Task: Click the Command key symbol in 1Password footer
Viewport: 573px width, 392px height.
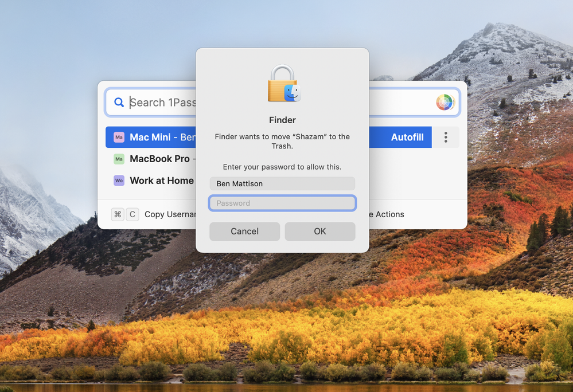Action: (118, 214)
